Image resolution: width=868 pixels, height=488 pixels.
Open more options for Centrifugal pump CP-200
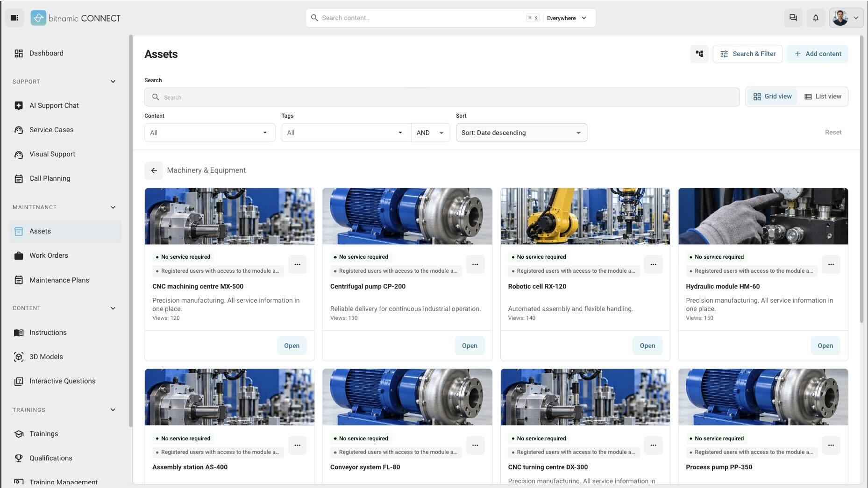(475, 264)
